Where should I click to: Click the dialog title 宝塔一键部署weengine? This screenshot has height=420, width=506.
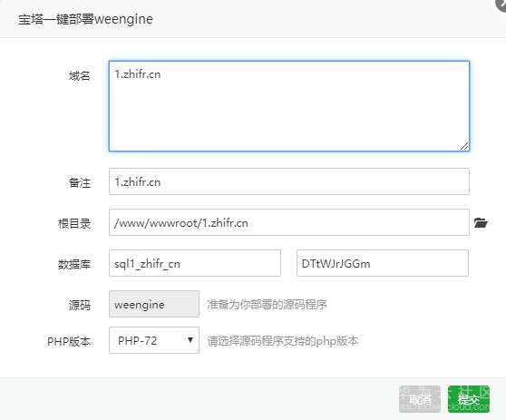pyautogui.click(x=85, y=19)
